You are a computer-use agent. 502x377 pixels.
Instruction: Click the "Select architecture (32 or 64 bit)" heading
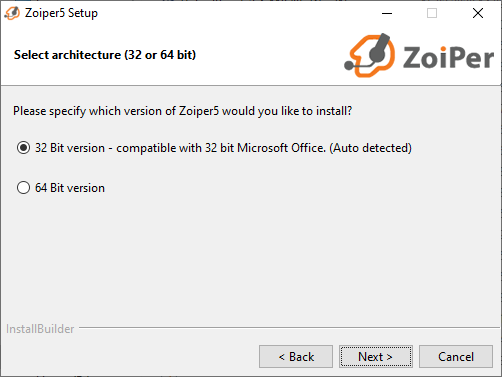coord(105,55)
